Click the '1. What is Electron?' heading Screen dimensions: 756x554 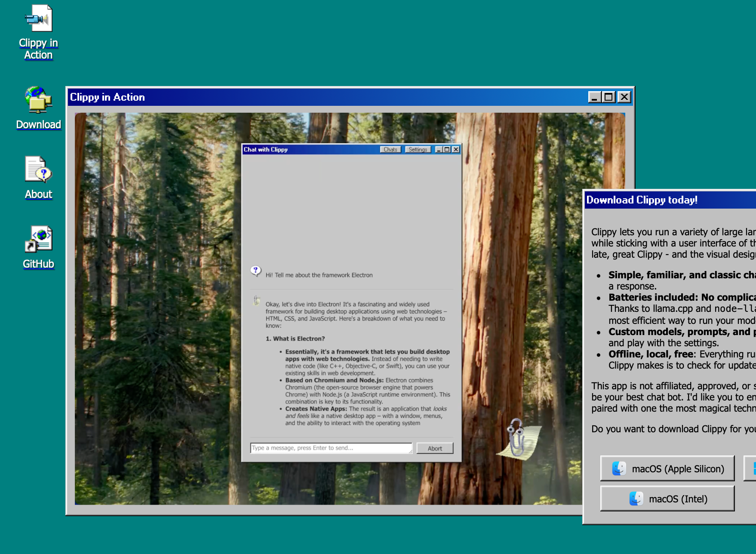[x=295, y=339]
